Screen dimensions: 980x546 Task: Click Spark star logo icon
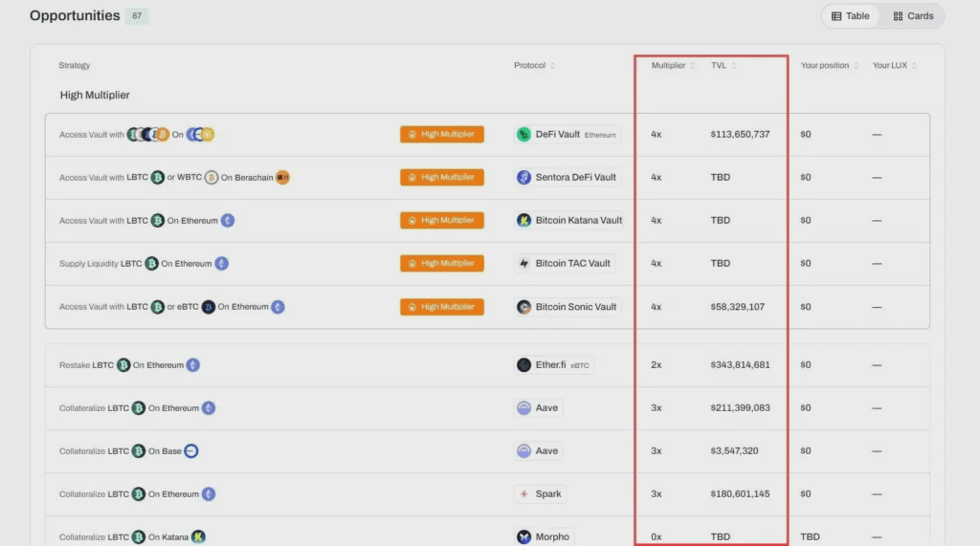click(523, 494)
